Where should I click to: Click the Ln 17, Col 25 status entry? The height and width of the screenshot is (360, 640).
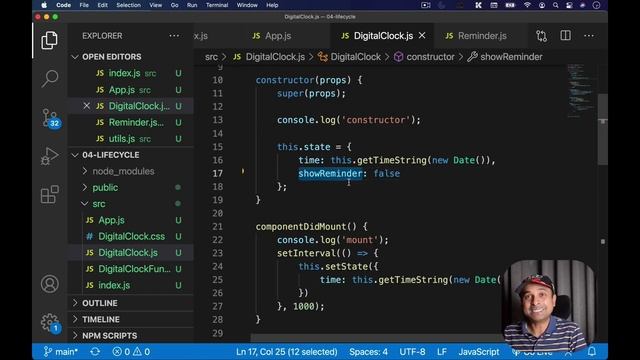pyautogui.click(x=287, y=351)
